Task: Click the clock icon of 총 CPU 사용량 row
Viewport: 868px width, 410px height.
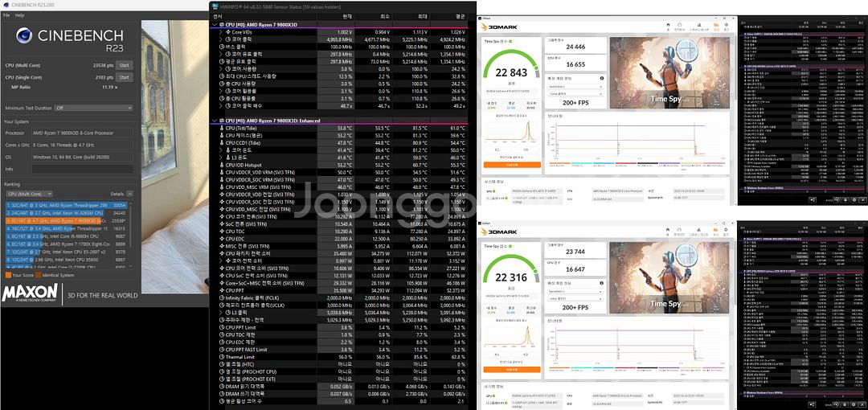Action: pyautogui.click(x=222, y=84)
